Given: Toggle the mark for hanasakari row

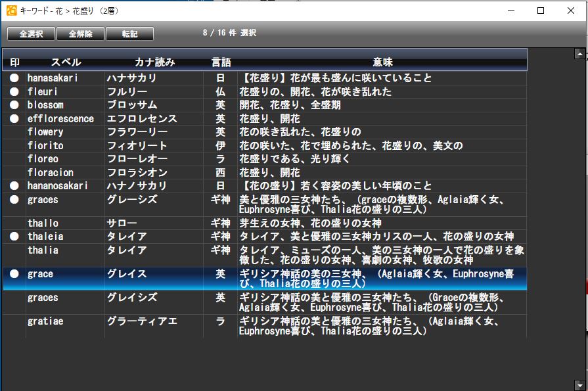Looking at the screenshot, I should tap(14, 78).
